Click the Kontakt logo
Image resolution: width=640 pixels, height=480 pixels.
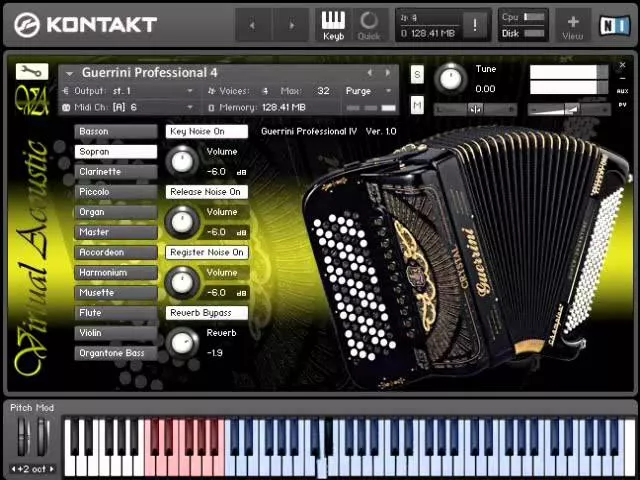click(x=85, y=24)
